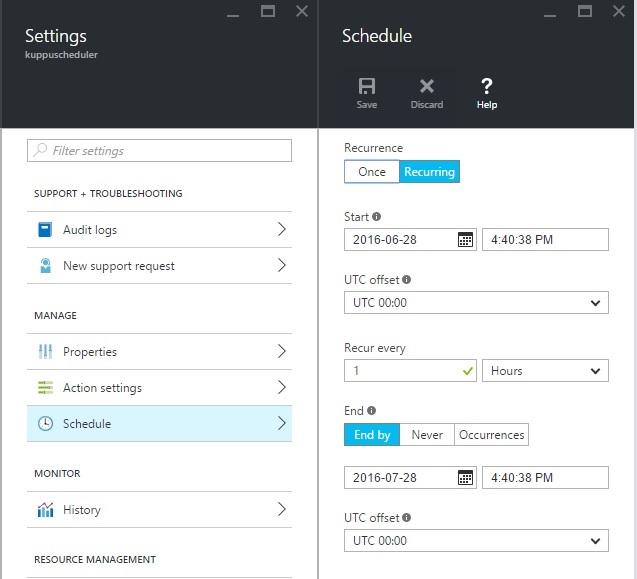Choose Occurrences end option
Image resolution: width=637 pixels, height=579 pixels.
491,435
